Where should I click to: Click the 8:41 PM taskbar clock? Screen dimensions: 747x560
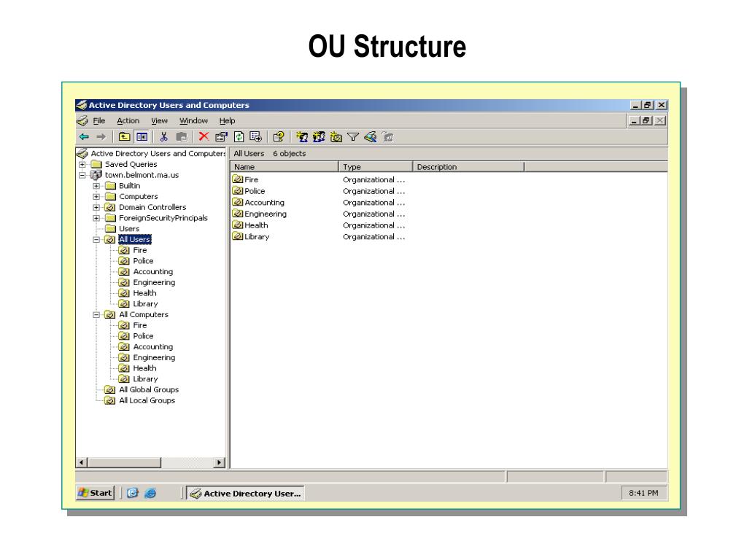tap(643, 493)
